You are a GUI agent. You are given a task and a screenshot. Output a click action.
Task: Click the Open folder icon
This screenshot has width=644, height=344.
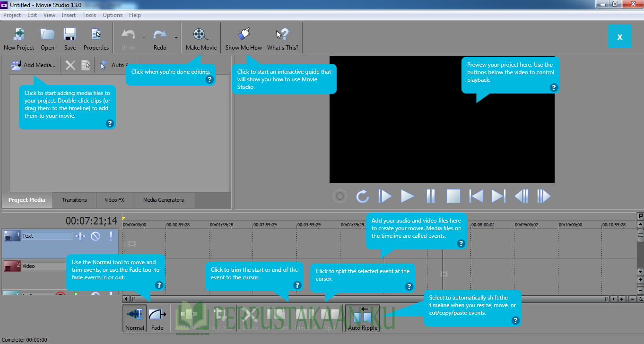[x=47, y=34]
